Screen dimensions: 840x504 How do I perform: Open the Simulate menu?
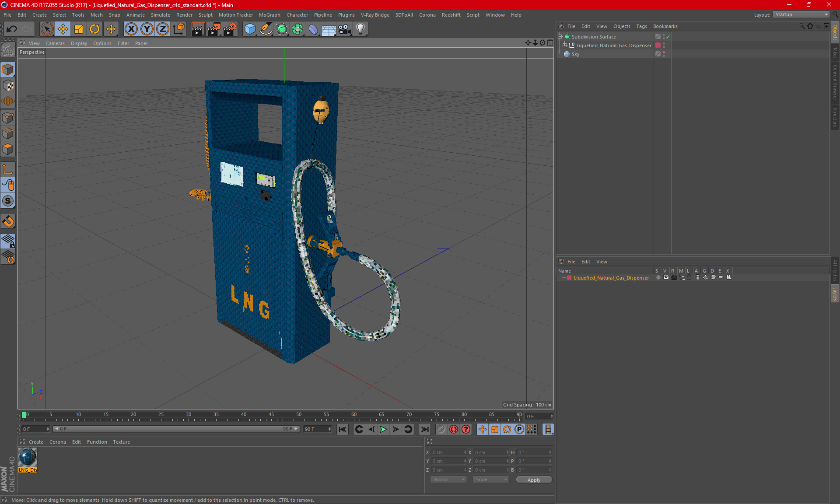tap(160, 15)
